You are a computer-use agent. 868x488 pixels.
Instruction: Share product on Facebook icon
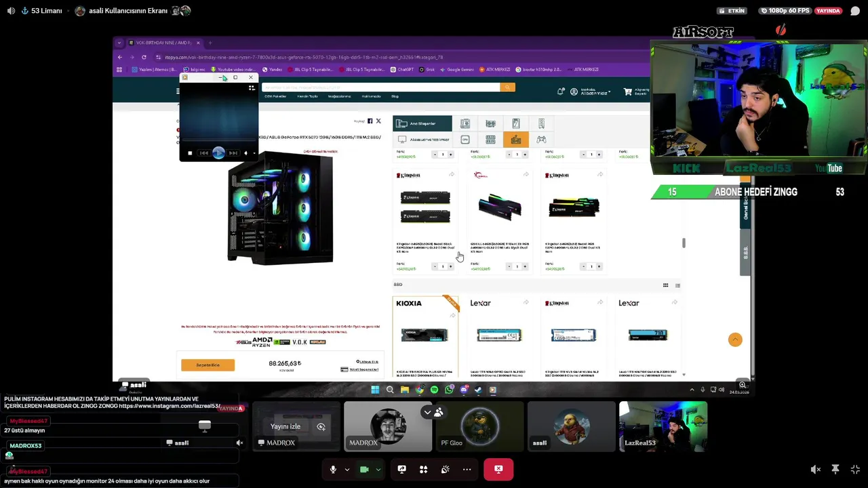(x=370, y=121)
